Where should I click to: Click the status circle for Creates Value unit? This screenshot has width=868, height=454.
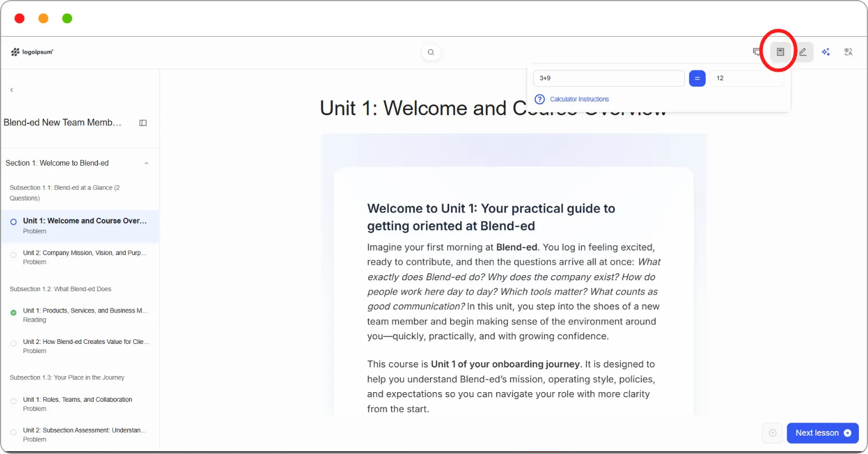pos(13,344)
